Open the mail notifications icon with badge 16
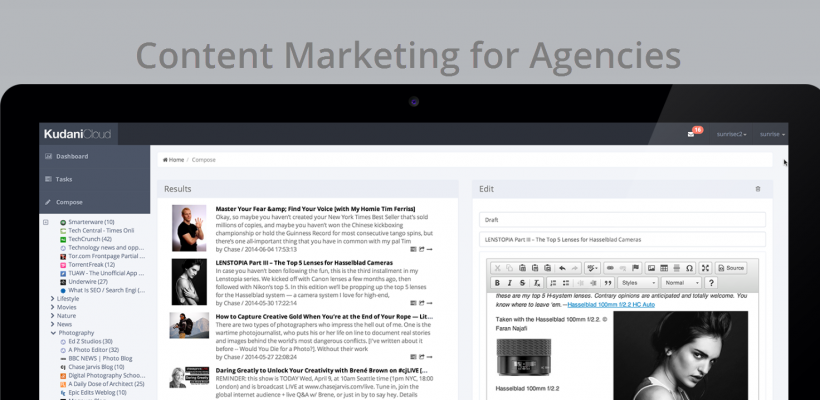Screen dimensions: 820x400 [691, 134]
